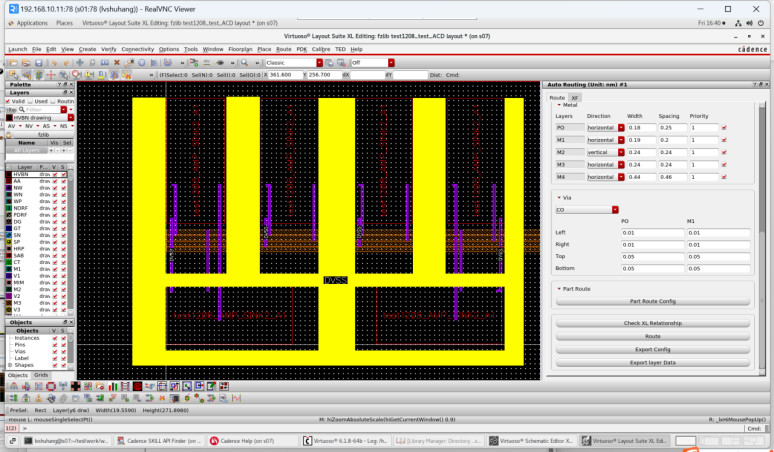Click the red zigzag waveform icon in lower toolbar
This screenshot has height=452, width=774.
[236, 398]
